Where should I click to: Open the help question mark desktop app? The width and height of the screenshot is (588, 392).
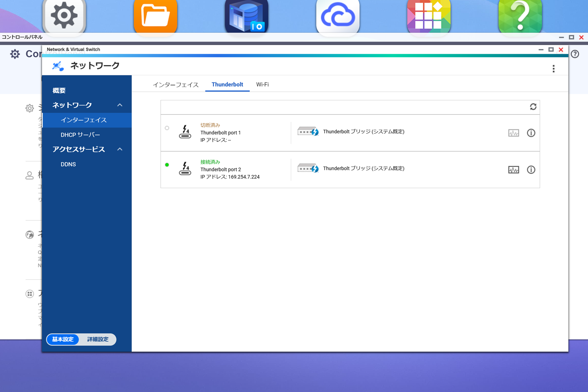520,16
